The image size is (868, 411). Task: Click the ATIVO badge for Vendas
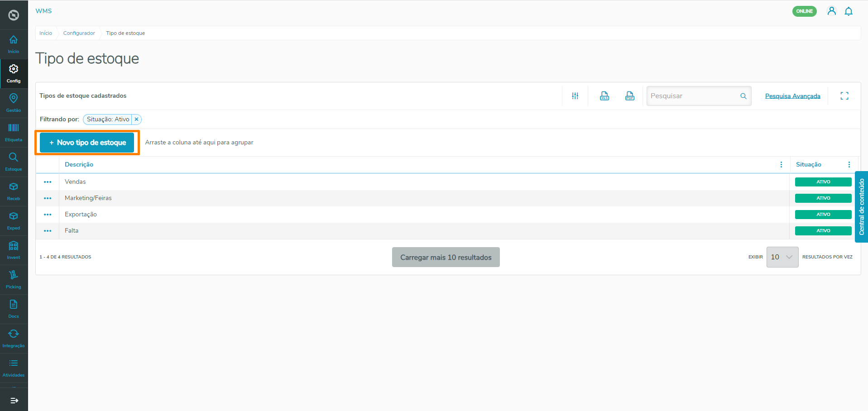[823, 182]
